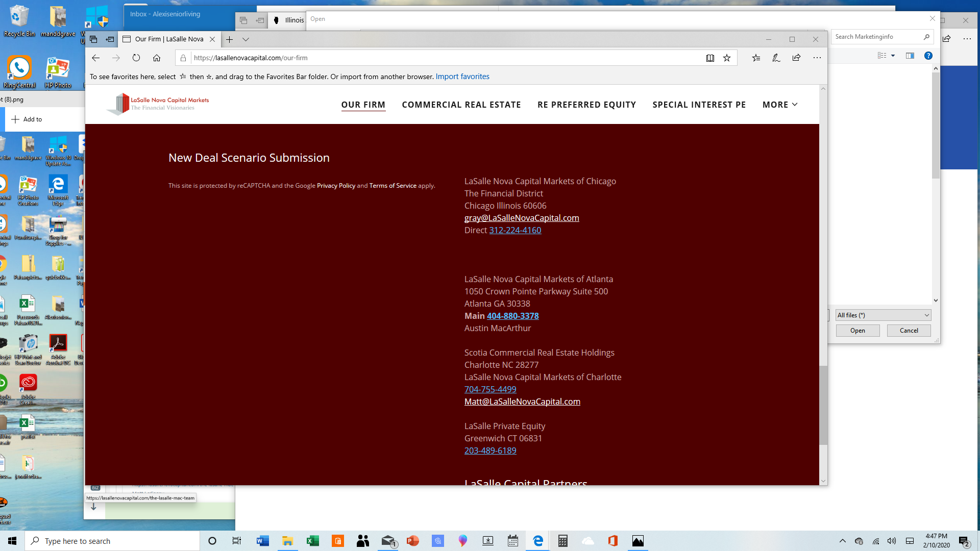This screenshot has height=551, width=980.
Task: Close the Our Firm tab
Action: pos(212,39)
